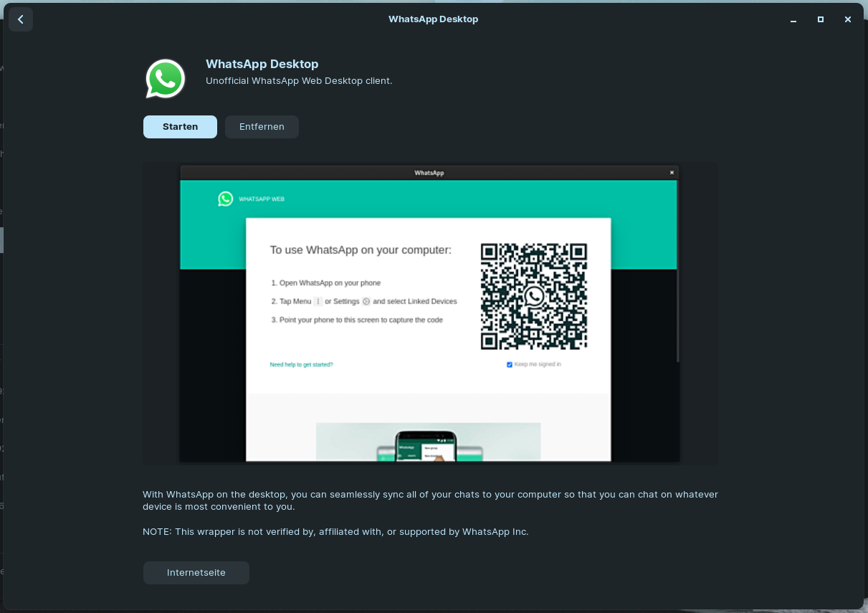The height and width of the screenshot is (613, 868).
Task: Click the WhatsApp Web logo in screenshot
Action: 226,199
